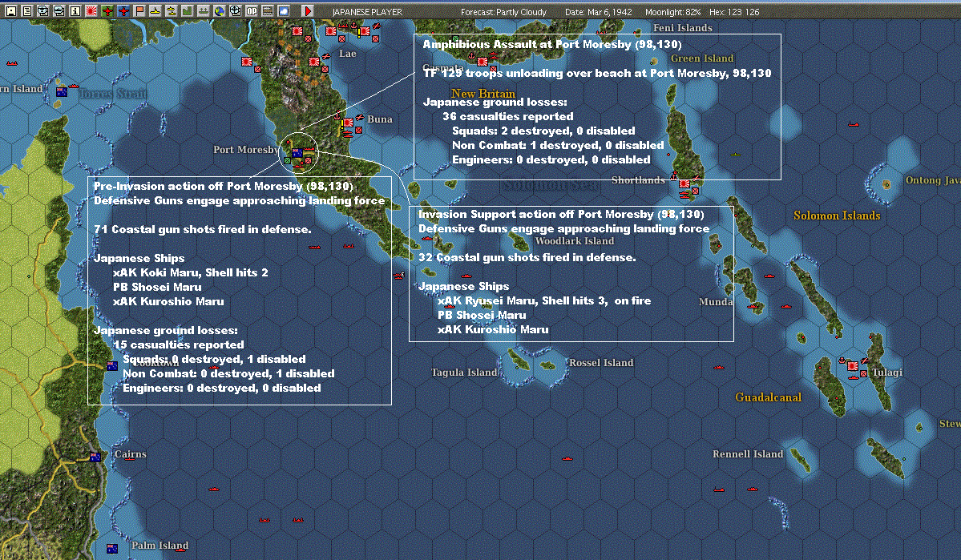The image size is (961, 560).
Task: Click the 'Date: Mar 6, 1942' status text
Action: [x=598, y=12]
